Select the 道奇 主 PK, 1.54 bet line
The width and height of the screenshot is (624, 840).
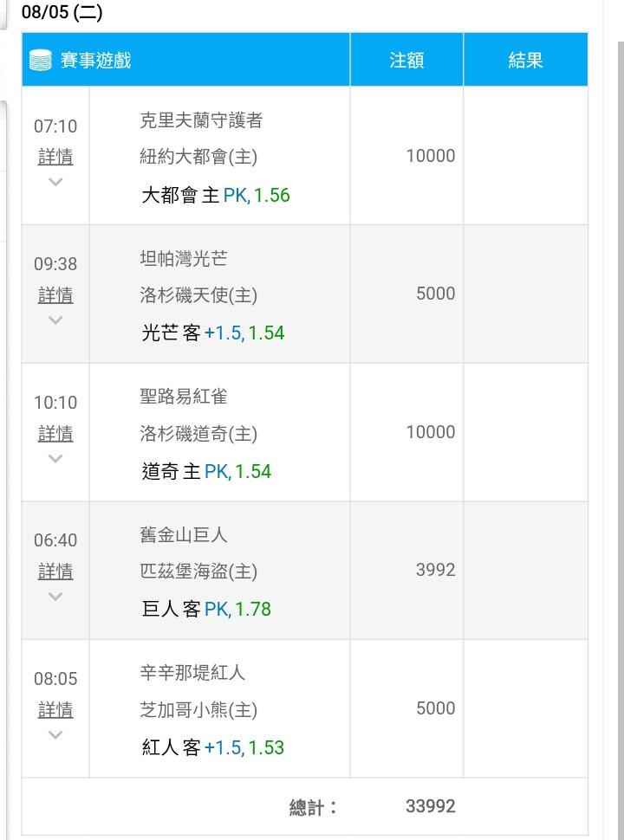click(206, 471)
